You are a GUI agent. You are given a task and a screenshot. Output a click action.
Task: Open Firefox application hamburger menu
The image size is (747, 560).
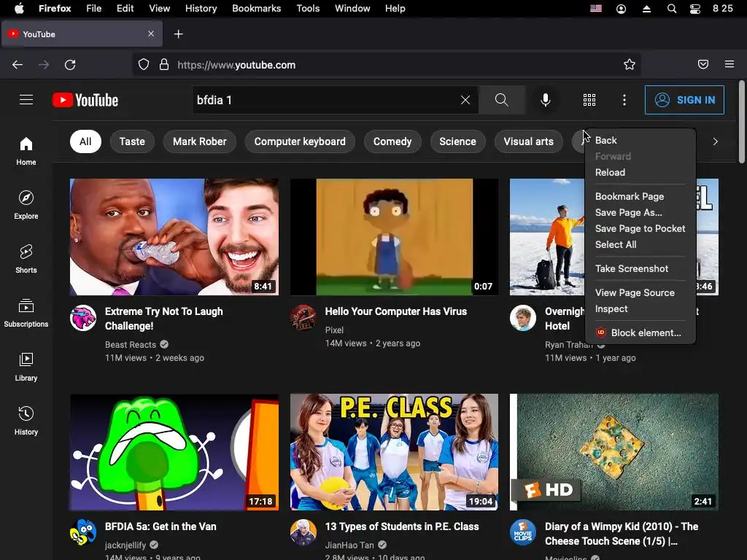729,64
